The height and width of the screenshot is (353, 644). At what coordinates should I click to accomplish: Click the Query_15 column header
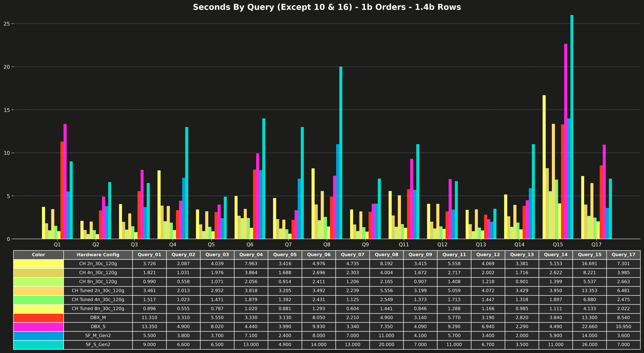pos(589,255)
